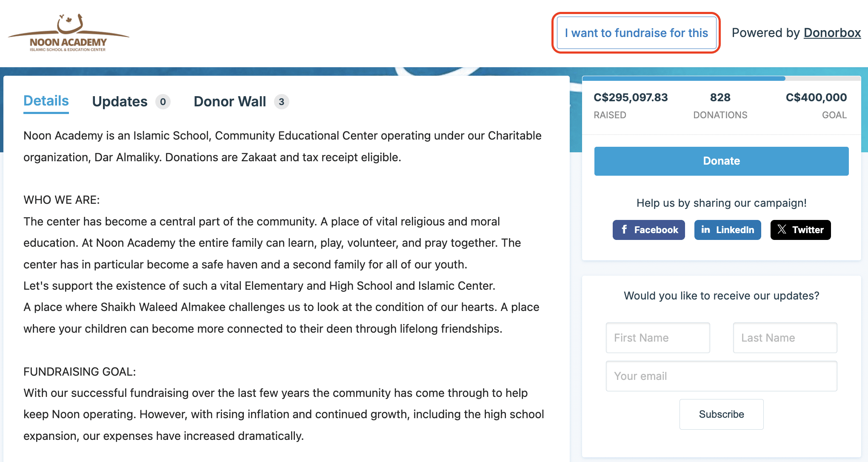Click the C$295,097.83 raised amount
Viewport: 868px width, 462px height.
(631, 98)
